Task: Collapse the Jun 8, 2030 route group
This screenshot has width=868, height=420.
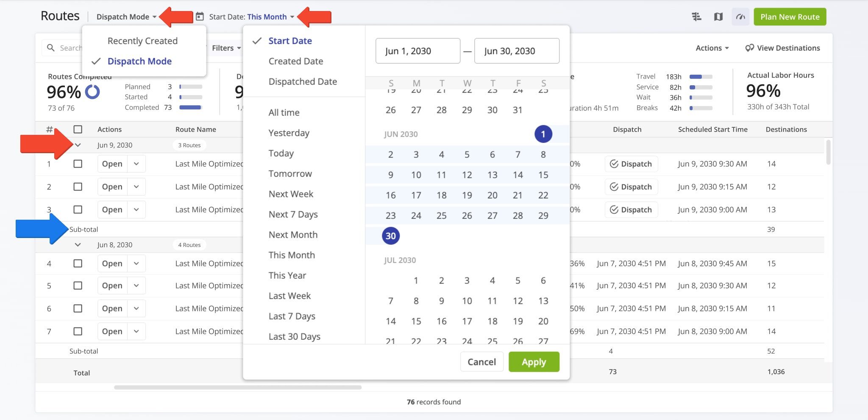Action: tap(78, 244)
